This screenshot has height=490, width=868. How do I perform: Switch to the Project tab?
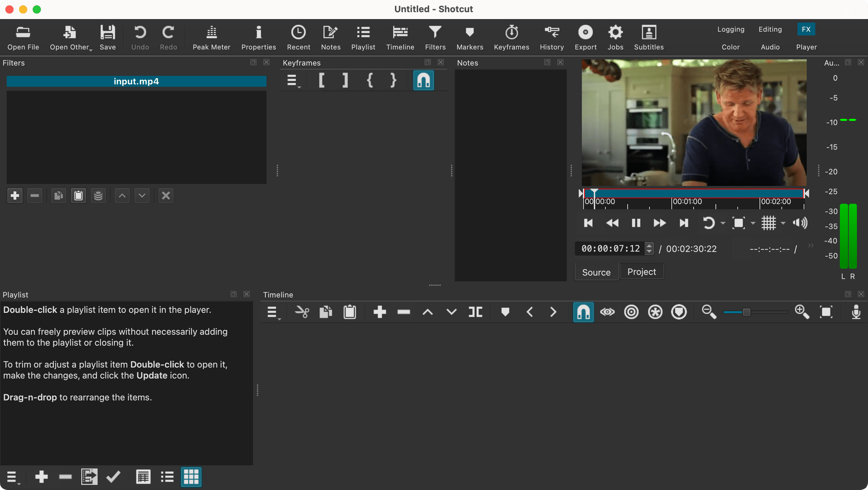(x=641, y=272)
